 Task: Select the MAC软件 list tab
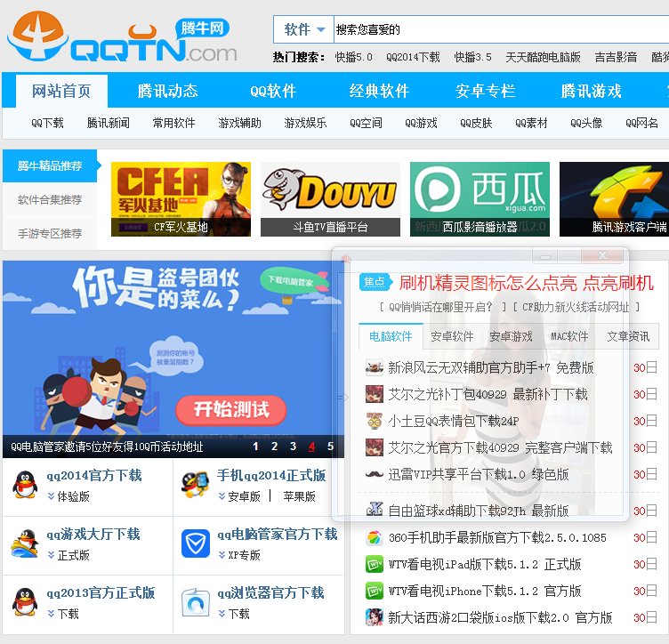pyautogui.click(x=569, y=336)
